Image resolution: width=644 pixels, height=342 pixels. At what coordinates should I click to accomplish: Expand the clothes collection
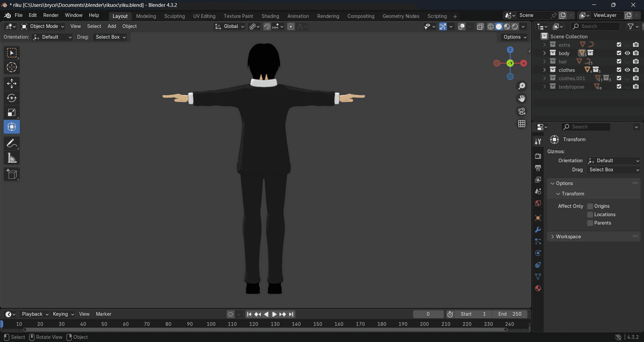(x=544, y=70)
